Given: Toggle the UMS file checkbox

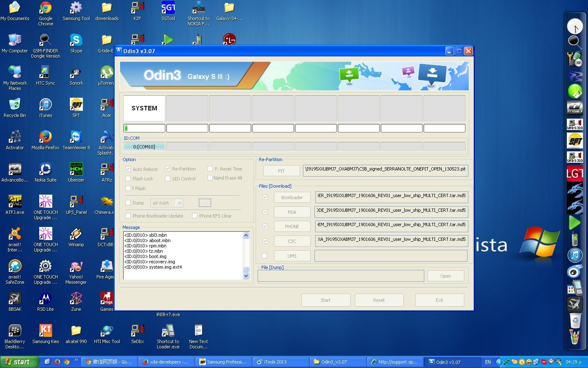Looking at the screenshot, I should click(x=264, y=256).
